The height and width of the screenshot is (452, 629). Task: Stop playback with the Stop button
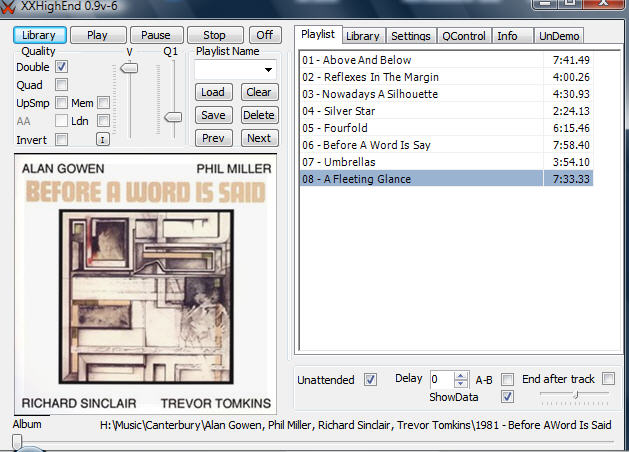pyautogui.click(x=215, y=35)
